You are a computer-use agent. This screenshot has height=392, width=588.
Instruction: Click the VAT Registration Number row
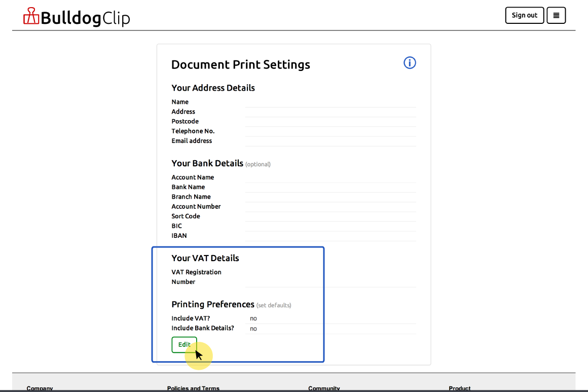(x=293, y=277)
